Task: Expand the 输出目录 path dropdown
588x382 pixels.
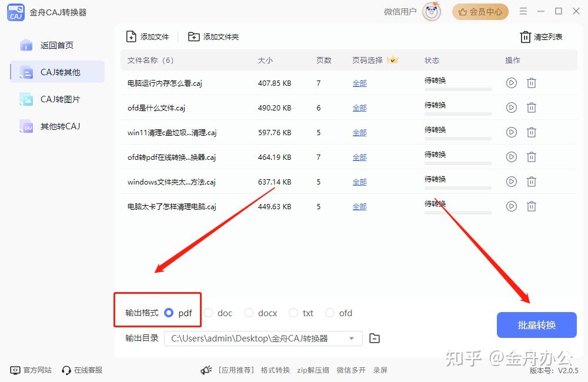Action: point(352,339)
